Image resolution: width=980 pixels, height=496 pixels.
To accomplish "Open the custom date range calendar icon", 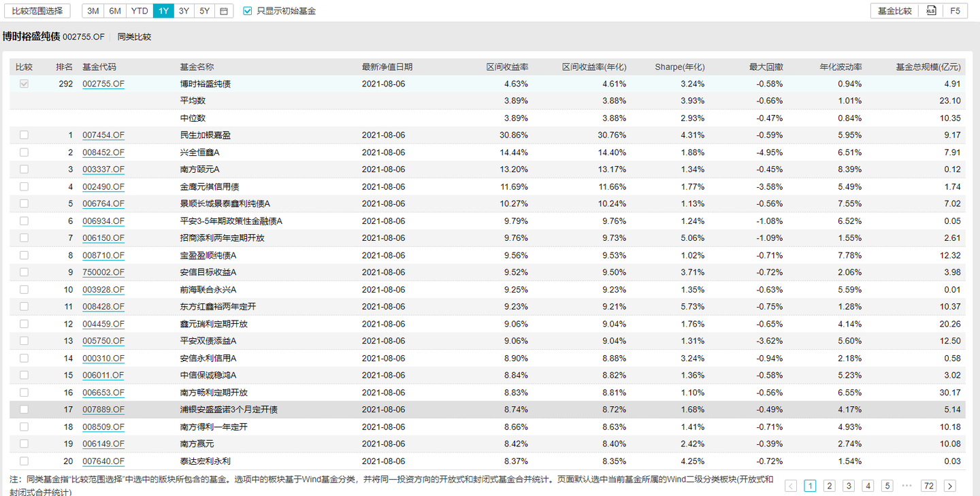I will tap(225, 11).
